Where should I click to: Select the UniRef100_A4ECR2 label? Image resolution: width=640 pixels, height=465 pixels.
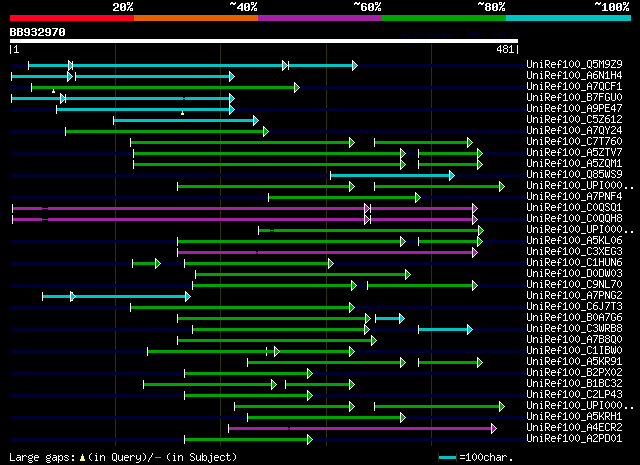(x=574, y=428)
